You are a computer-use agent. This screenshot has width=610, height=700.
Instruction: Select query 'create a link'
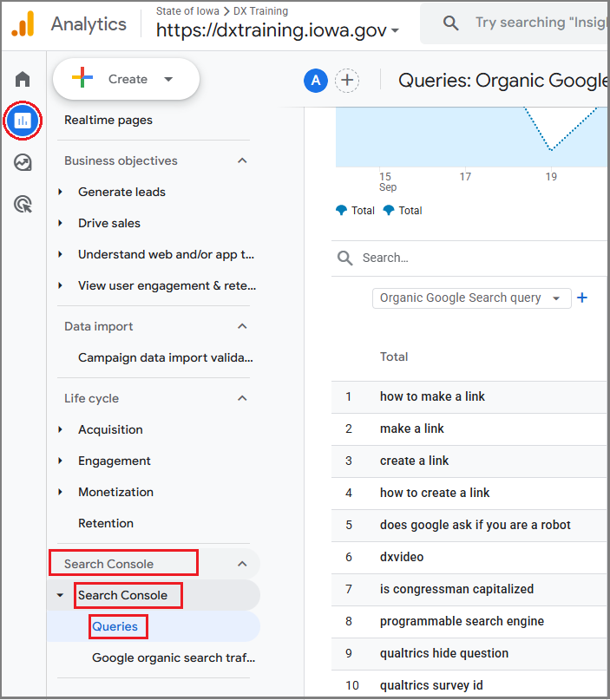click(414, 461)
